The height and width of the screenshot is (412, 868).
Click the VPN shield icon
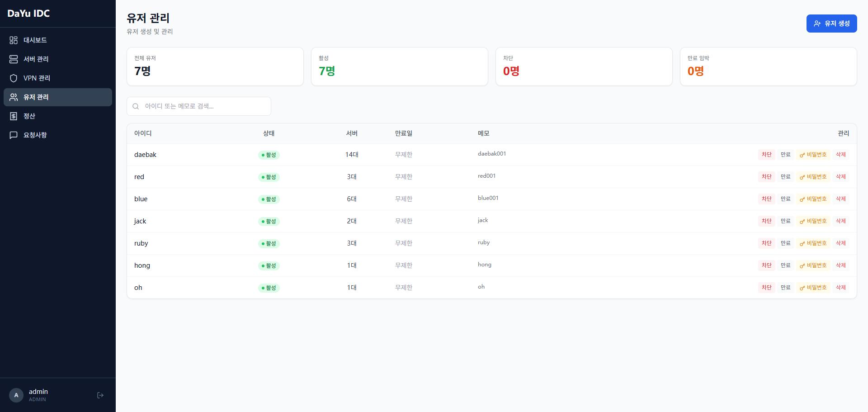(x=14, y=78)
